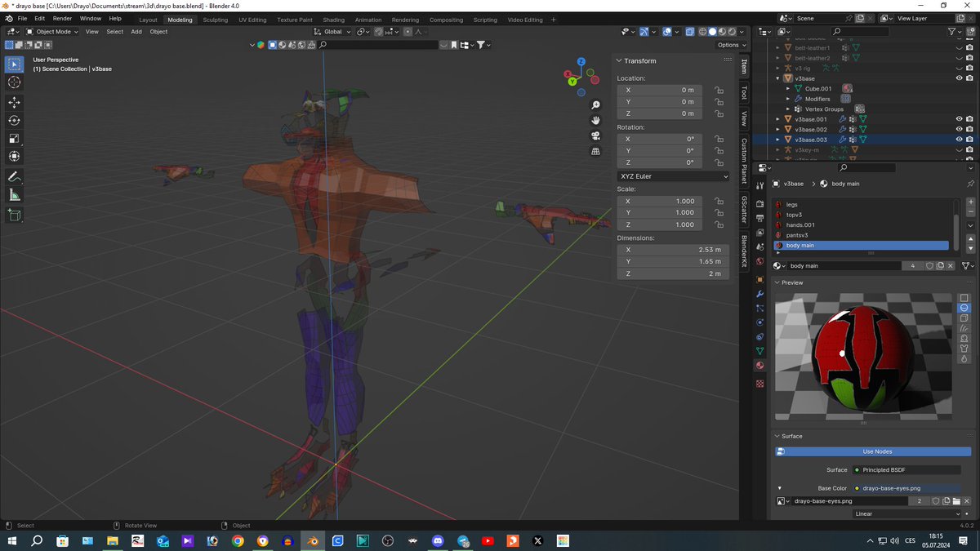Select the pantsv3 material slot
Screen dimensions: 980x551
(862, 235)
